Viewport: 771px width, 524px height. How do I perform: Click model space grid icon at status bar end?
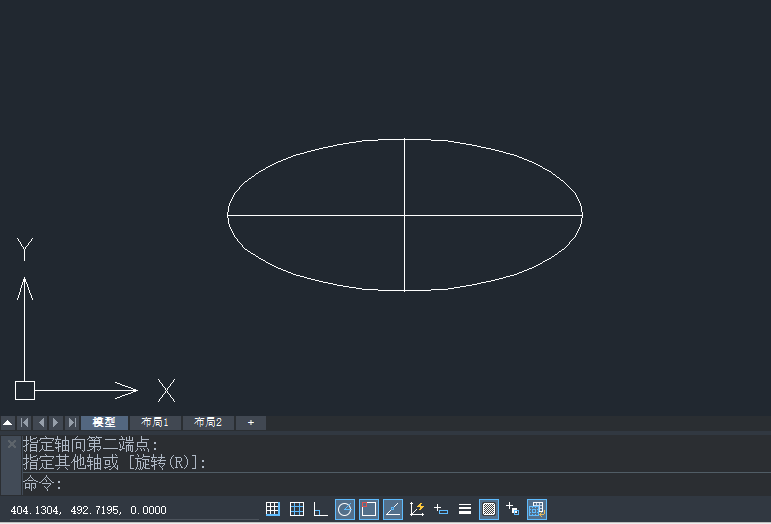(536, 509)
